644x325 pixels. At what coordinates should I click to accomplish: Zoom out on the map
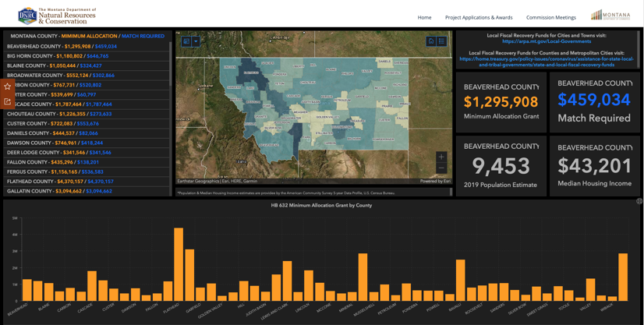[441, 168]
